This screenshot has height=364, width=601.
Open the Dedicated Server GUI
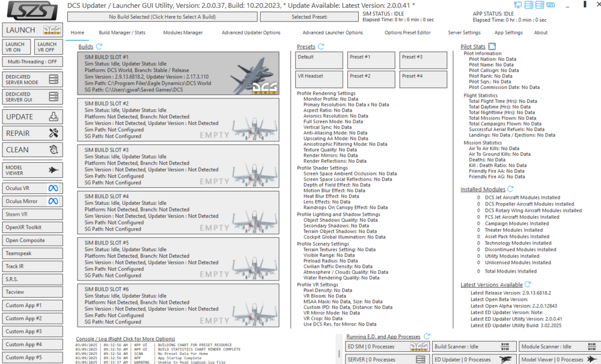coord(32,97)
